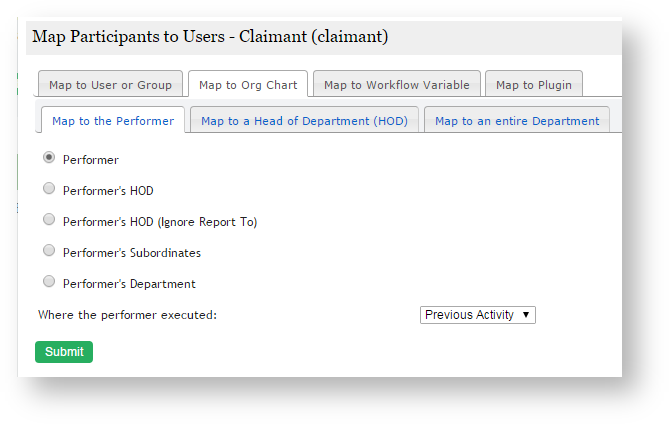
Task: Enable Performer's HOD (Ignore Report To) radio circle
Action: click(49, 220)
